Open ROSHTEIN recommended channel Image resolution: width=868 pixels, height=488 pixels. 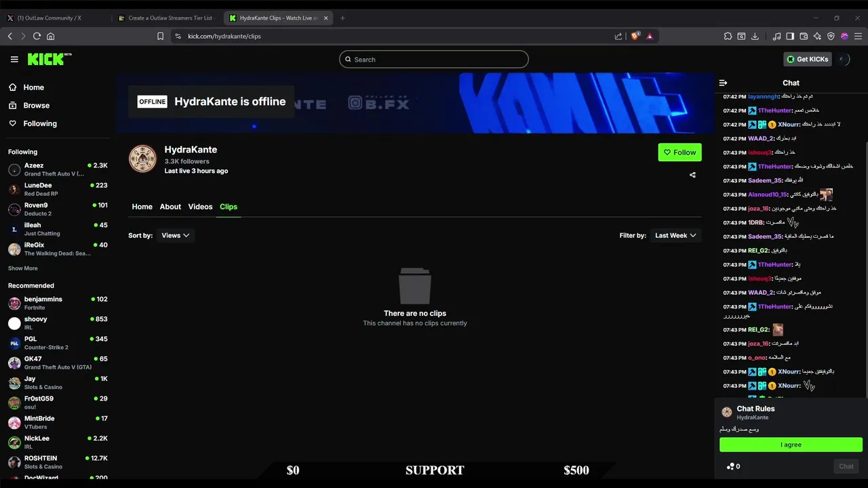point(58,462)
